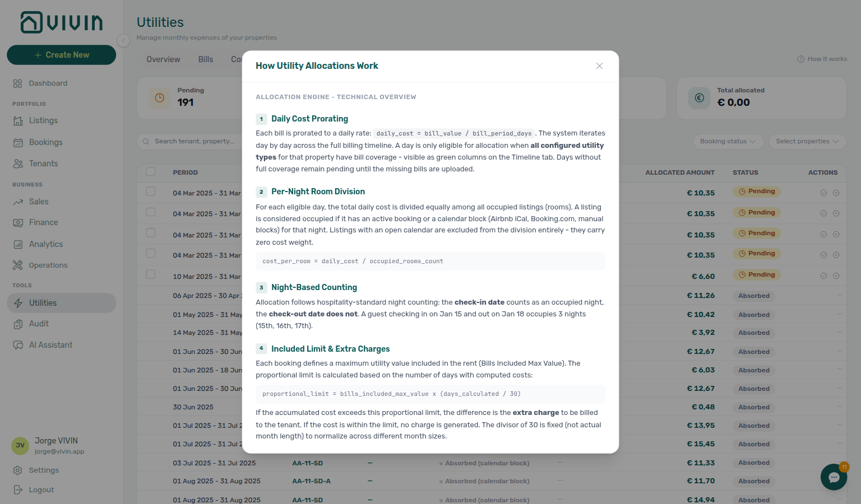Click the Utilities lightning icon
This screenshot has height=504, width=861.
(18, 303)
